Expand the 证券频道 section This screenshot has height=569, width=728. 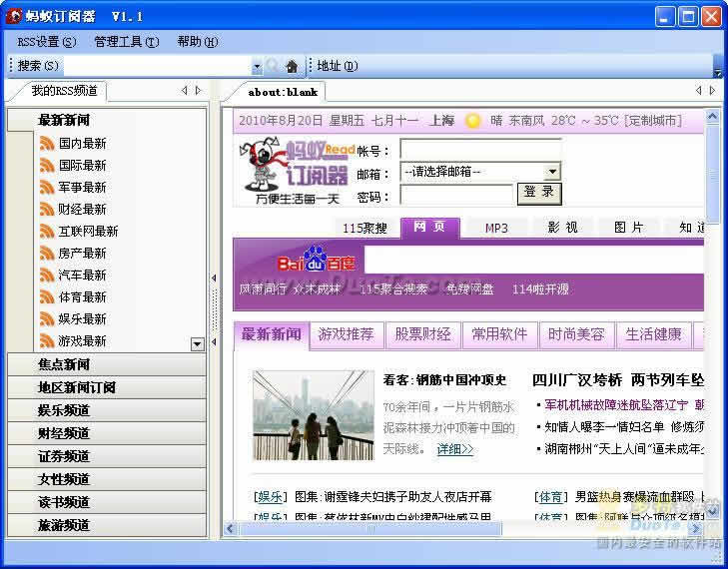coord(107,456)
